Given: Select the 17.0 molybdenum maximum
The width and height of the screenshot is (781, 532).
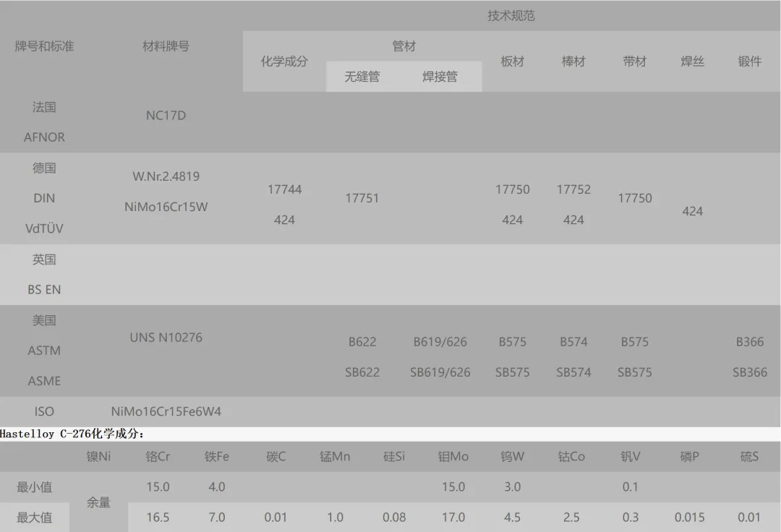Looking at the screenshot, I should click(453, 518).
